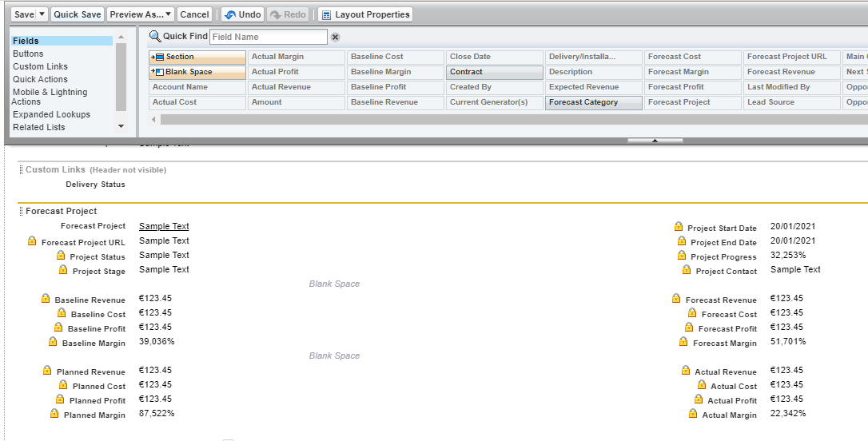Select Buttons in the palette category list
This screenshot has height=441, width=868.
[x=28, y=54]
